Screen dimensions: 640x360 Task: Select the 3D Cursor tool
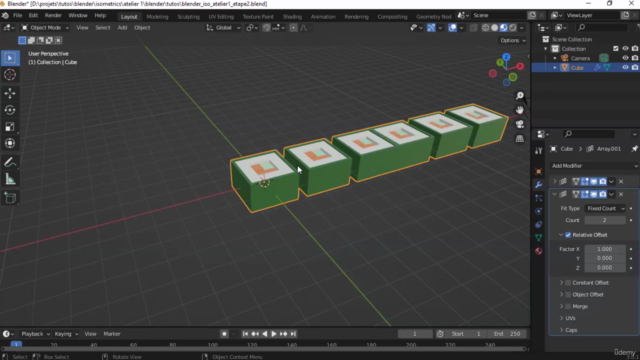pyautogui.click(x=10, y=75)
